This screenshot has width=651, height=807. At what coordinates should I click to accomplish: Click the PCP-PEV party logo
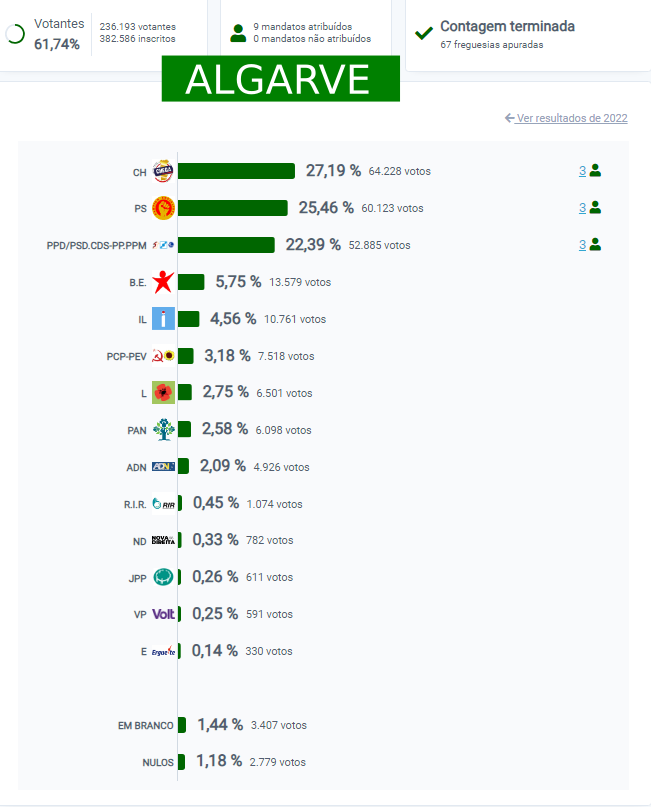tap(163, 356)
